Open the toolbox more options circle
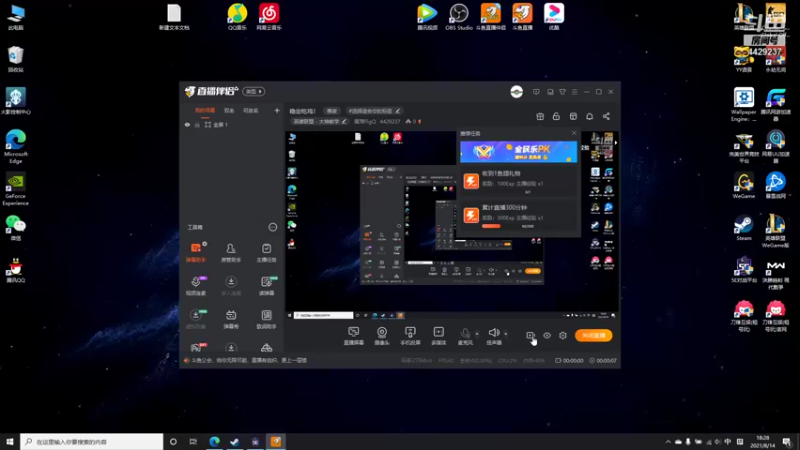 point(273,227)
